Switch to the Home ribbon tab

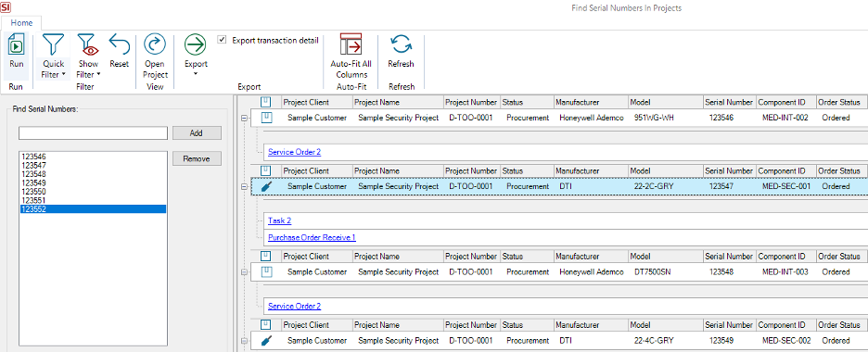(21, 22)
